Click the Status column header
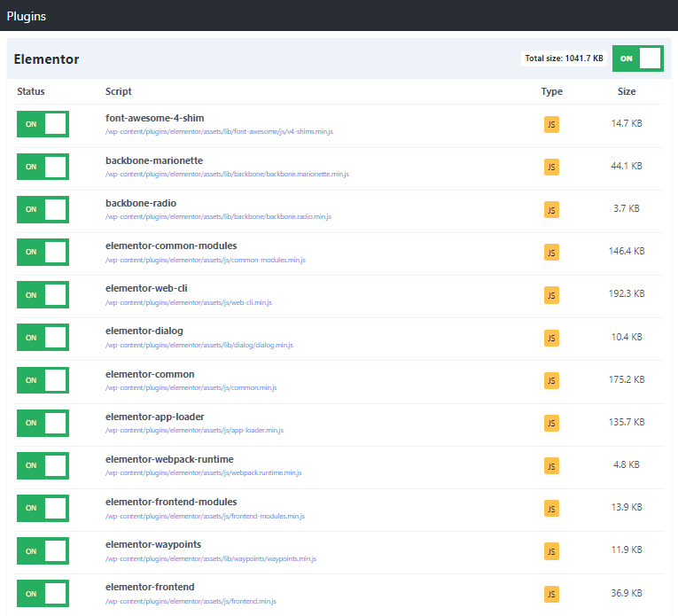Image resolution: width=678 pixels, height=616 pixels. point(31,91)
